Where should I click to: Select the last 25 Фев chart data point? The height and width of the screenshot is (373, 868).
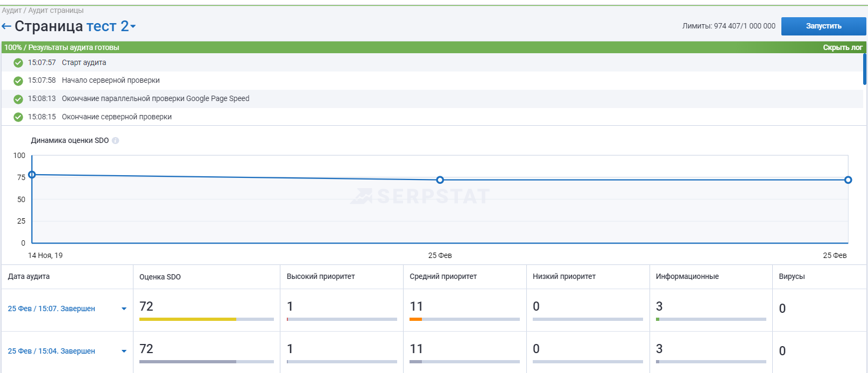click(848, 180)
